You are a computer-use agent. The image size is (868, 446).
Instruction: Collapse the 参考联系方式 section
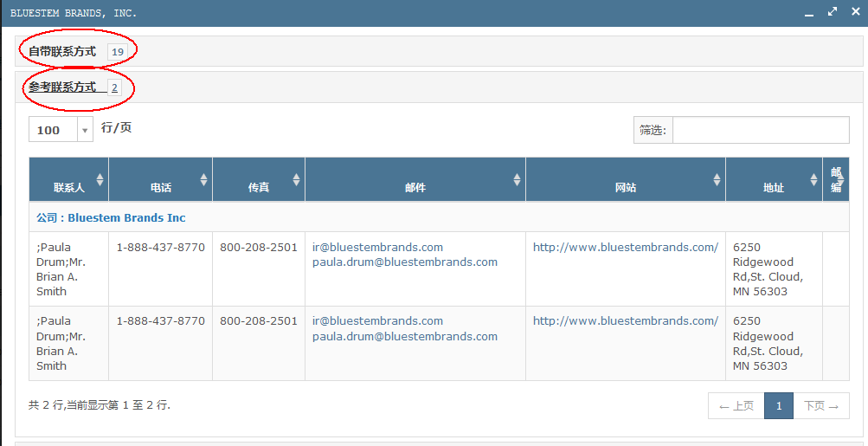coord(62,87)
